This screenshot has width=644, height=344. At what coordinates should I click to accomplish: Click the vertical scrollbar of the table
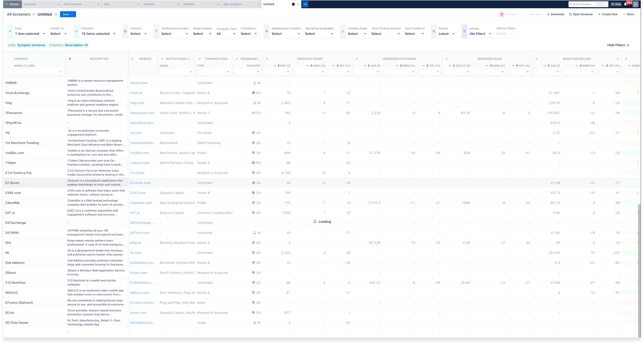(639, 270)
